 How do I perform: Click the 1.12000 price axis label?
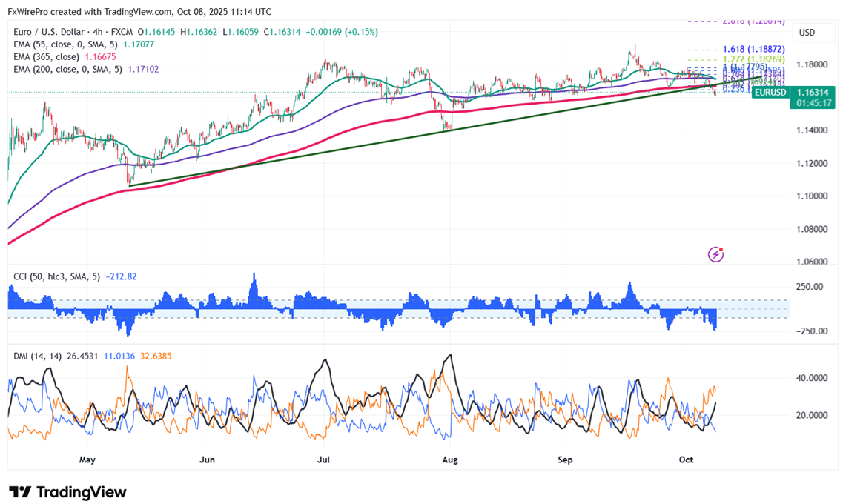coord(812,163)
